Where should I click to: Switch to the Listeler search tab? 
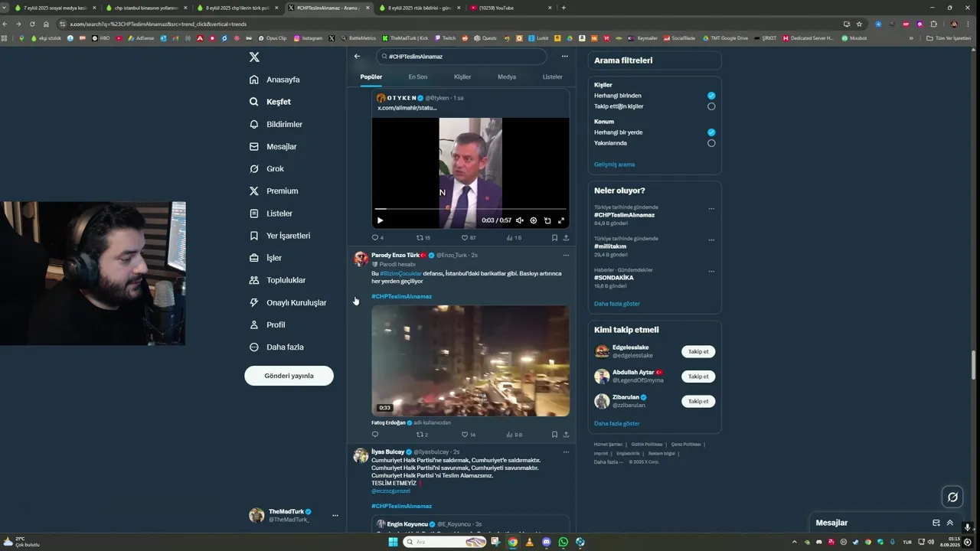553,77
